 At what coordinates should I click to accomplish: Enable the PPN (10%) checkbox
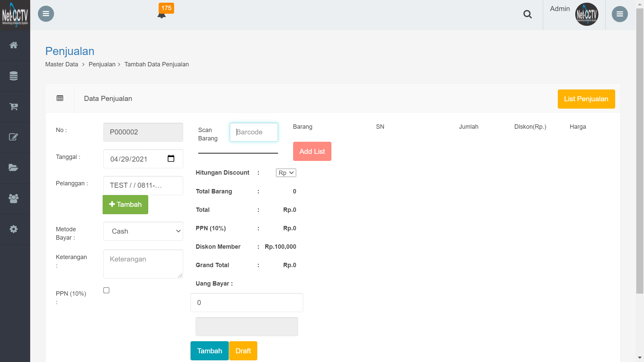(x=106, y=290)
